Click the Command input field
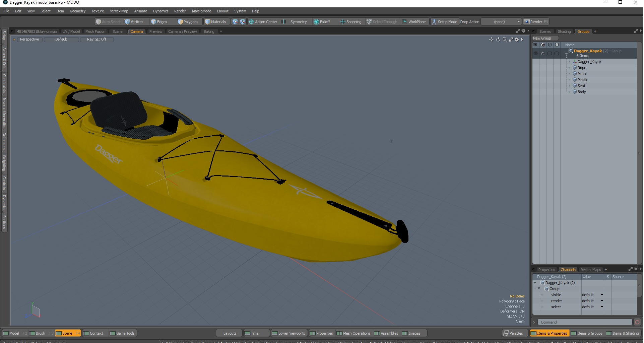This screenshot has width=644, height=343. pyautogui.click(x=585, y=322)
